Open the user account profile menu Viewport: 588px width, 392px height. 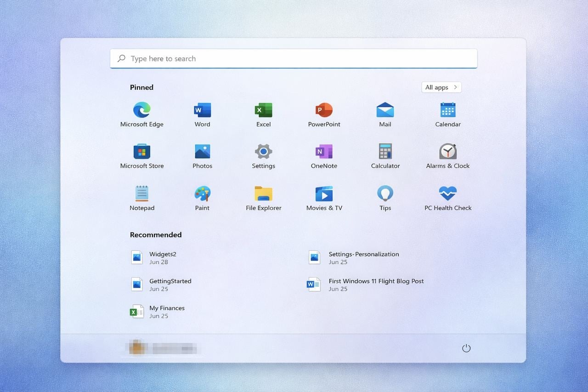point(163,348)
